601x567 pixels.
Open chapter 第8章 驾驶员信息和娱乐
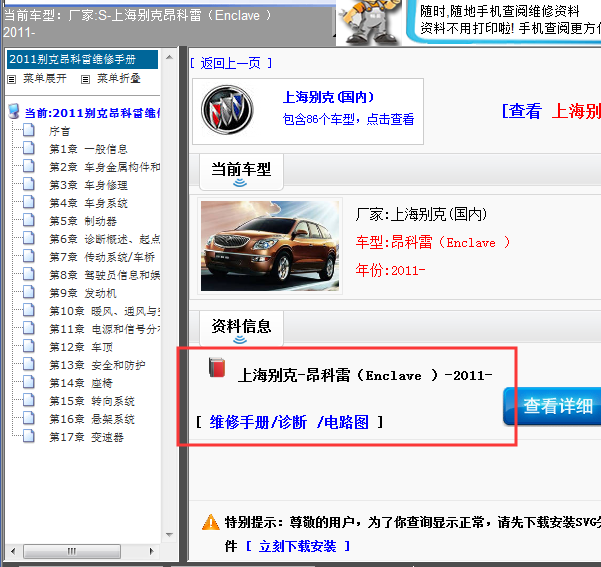pyautogui.click(x=105, y=275)
